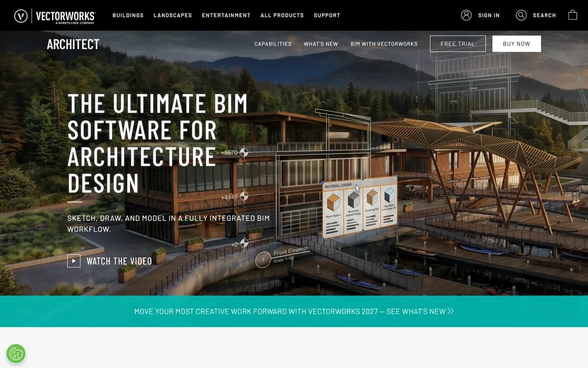588x368 pixels.
Task: Go to Capabilities section
Action: pyautogui.click(x=273, y=44)
